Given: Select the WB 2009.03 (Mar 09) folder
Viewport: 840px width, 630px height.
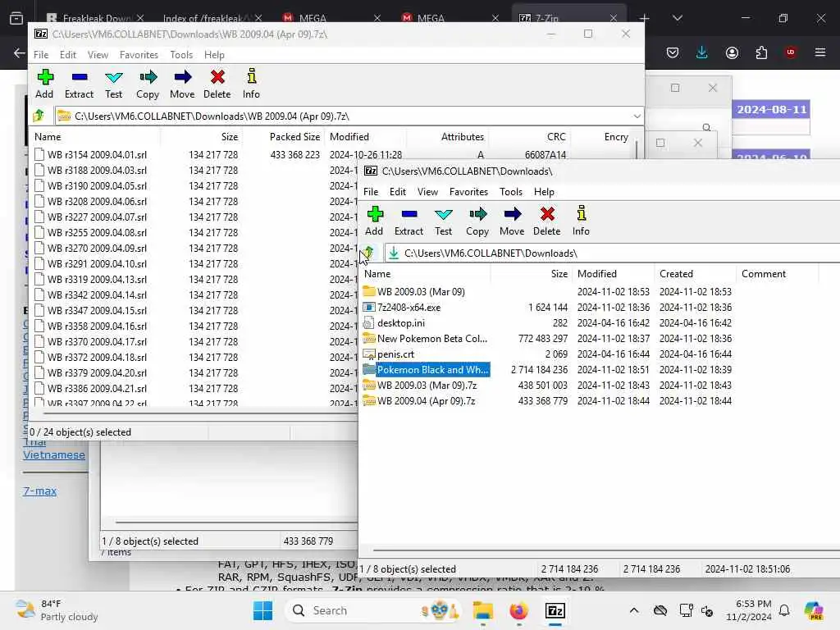Looking at the screenshot, I should pos(421,292).
